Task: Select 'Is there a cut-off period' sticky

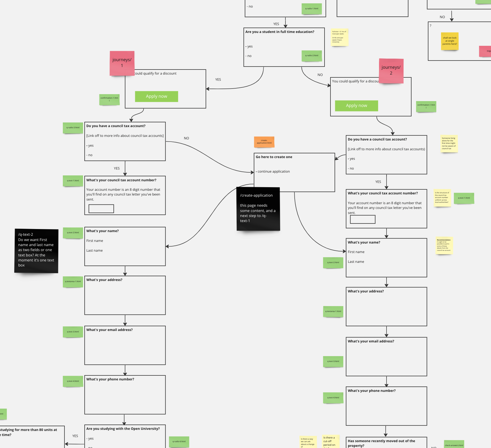Action: pos(331,442)
